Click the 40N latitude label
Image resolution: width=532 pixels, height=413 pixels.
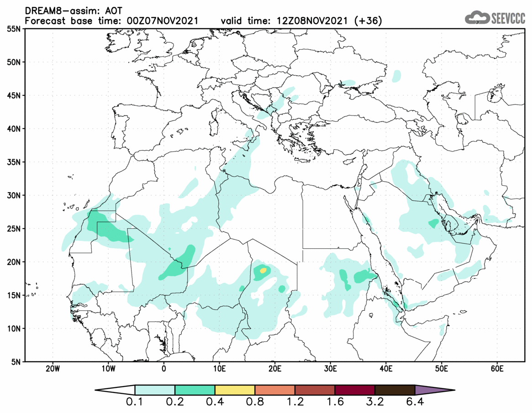pyautogui.click(x=14, y=129)
